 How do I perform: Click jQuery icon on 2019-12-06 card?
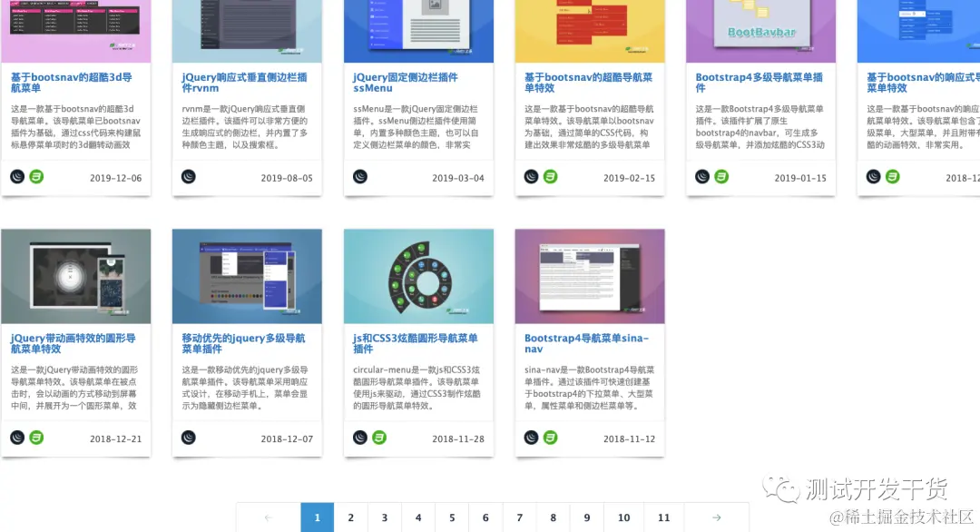pos(17,177)
